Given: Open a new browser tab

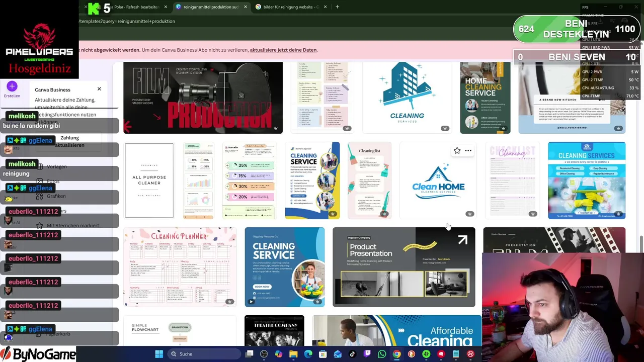Looking at the screenshot, I should 337,7.
